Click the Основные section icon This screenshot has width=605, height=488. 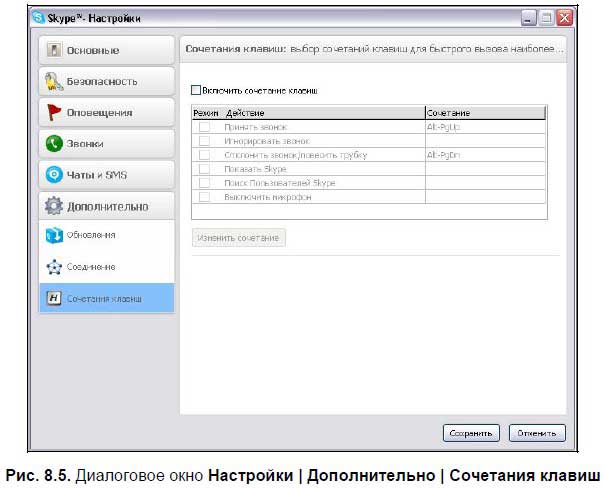[56, 50]
